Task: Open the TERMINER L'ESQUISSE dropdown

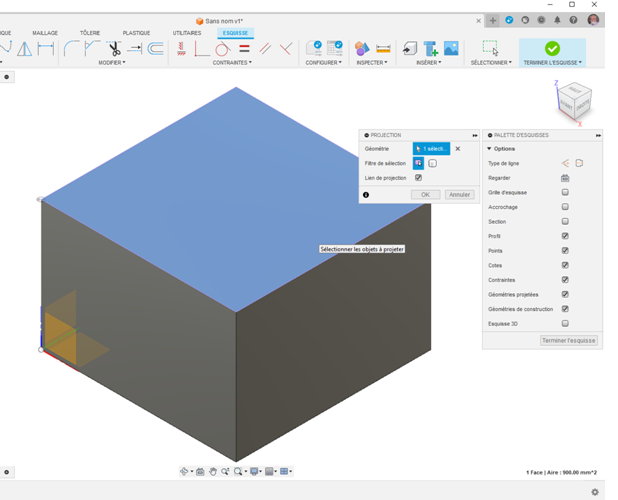Action: 552,63
